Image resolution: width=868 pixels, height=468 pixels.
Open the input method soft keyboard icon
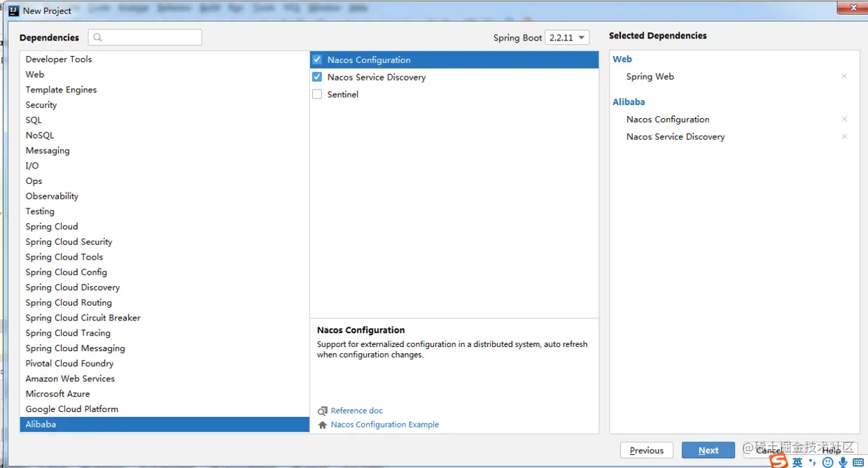coord(858,462)
